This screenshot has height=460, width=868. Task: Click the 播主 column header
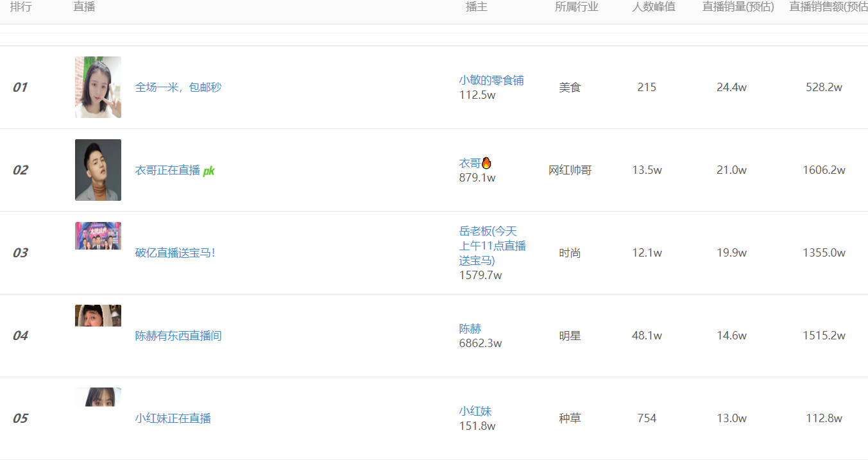477,7
